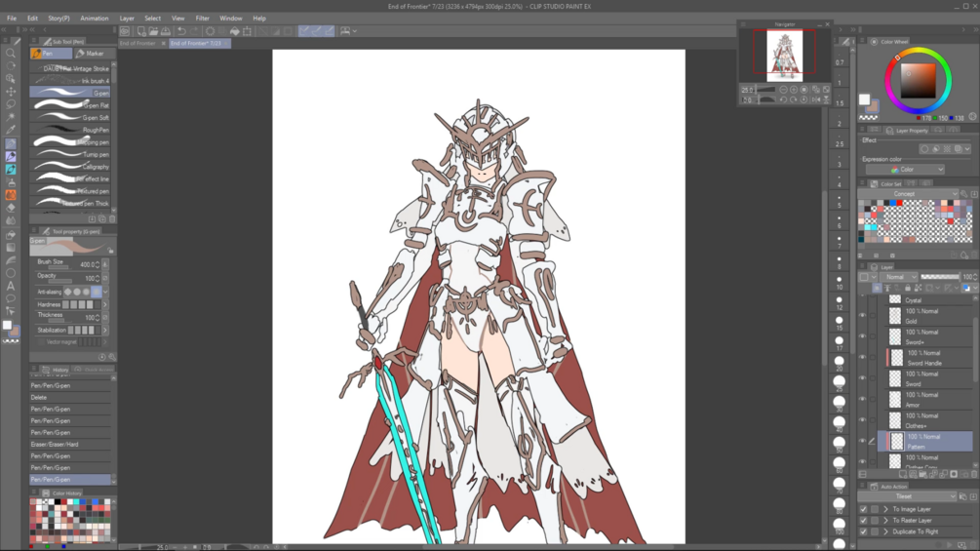
Task: Expand the Hardness settings arrow
Action: (105, 305)
